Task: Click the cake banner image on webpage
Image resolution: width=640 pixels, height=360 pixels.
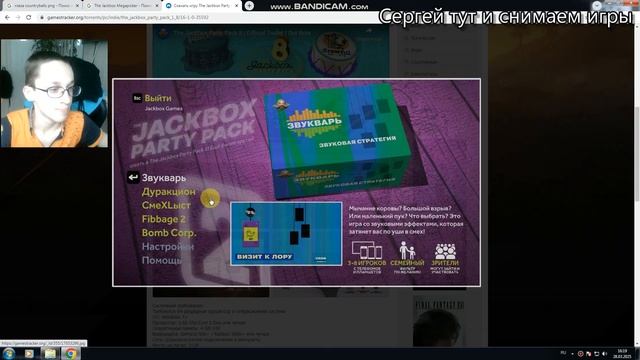Action: click(x=271, y=51)
